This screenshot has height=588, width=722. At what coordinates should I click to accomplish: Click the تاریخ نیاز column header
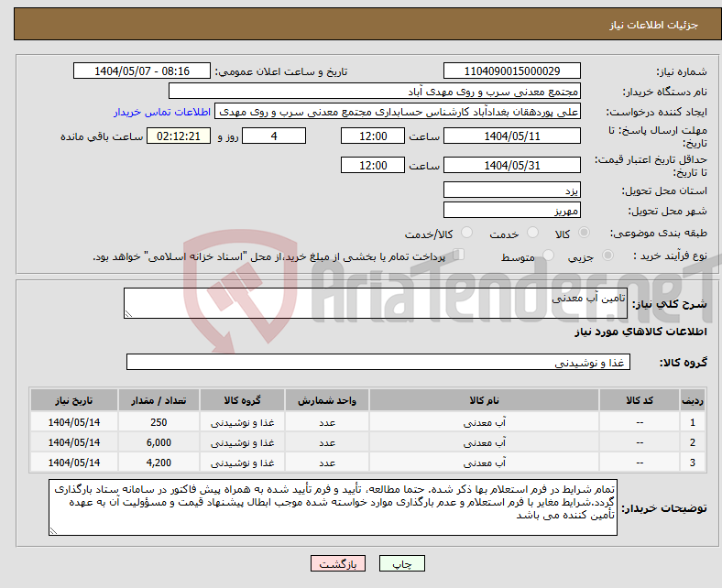pos(74,400)
